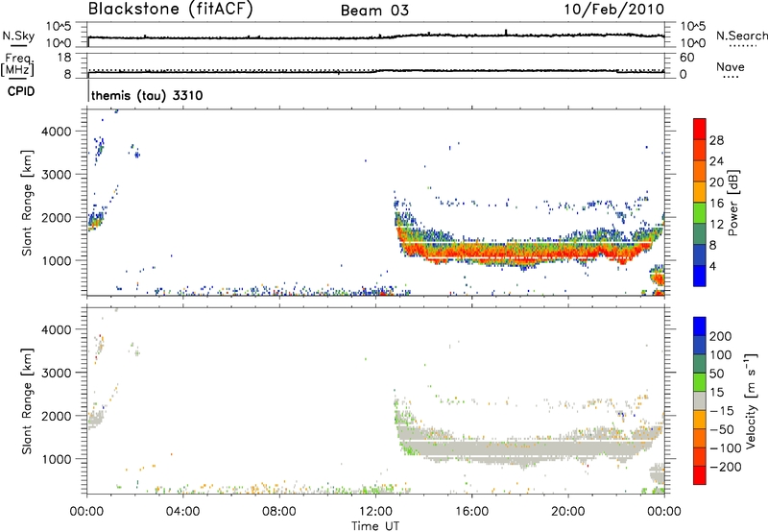Select the "Freq. [MHz]" axis label
Screen dimensions: 768x532
tap(17, 64)
